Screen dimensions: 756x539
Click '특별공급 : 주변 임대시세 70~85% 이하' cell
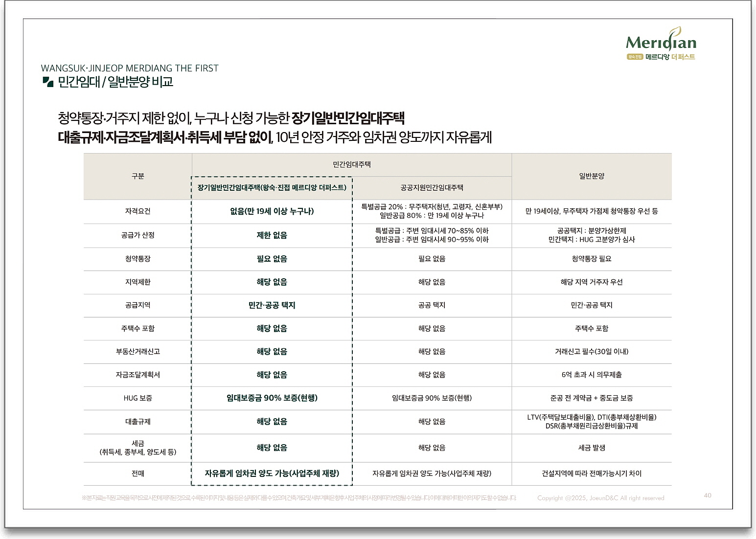pyautogui.click(x=432, y=231)
